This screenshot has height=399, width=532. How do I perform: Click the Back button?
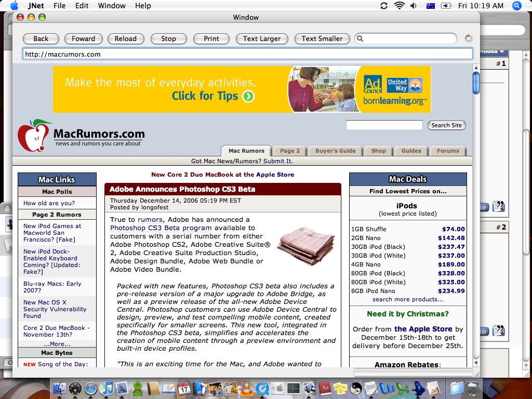tap(41, 38)
